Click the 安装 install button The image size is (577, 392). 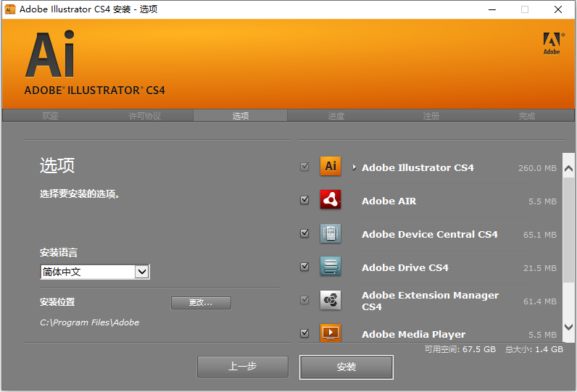(x=346, y=367)
